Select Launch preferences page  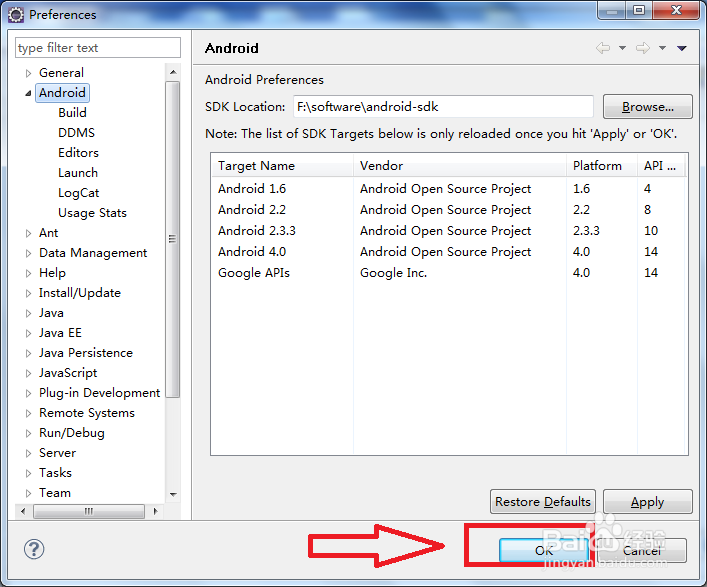pyautogui.click(x=78, y=173)
